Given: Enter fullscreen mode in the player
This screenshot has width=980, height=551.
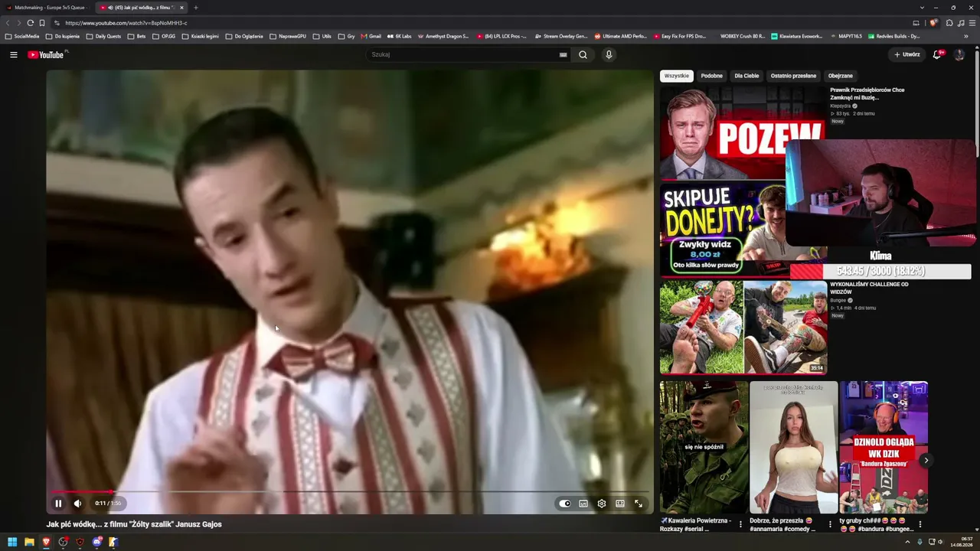Looking at the screenshot, I should click(639, 504).
